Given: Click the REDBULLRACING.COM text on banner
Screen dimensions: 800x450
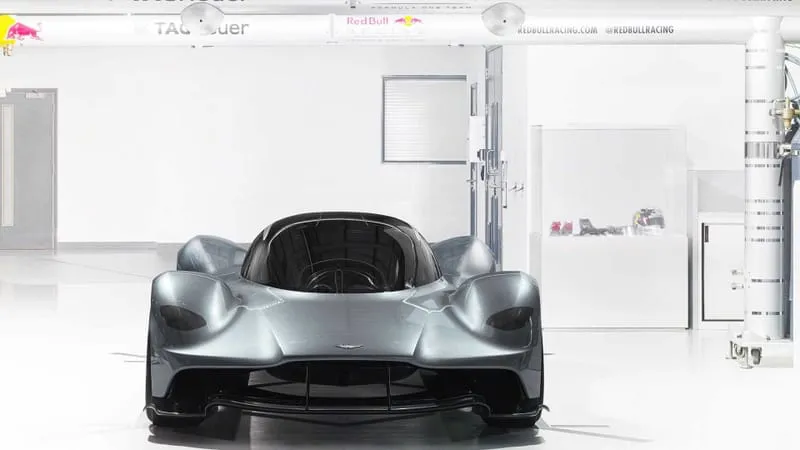Looking at the screenshot, I should pyautogui.click(x=557, y=30).
